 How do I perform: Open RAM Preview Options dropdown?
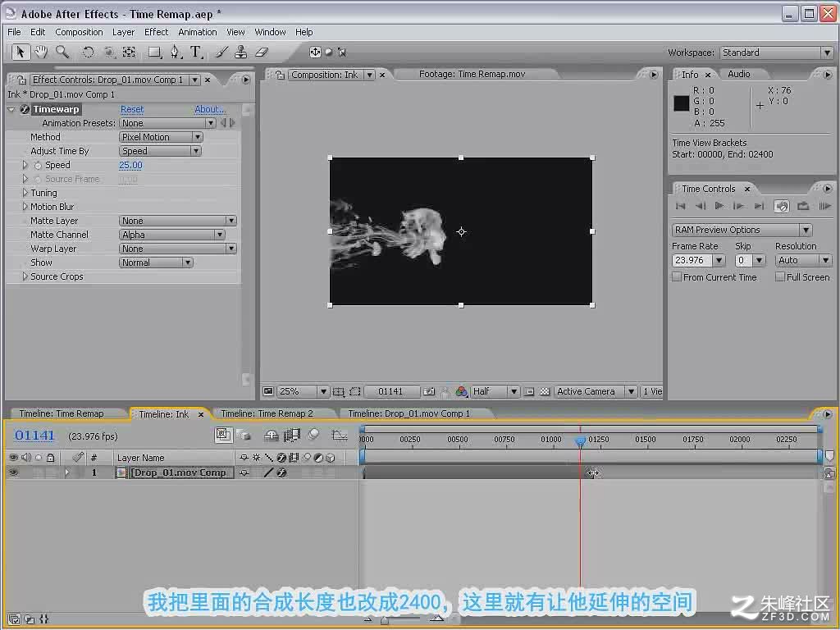(x=742, y=230)
